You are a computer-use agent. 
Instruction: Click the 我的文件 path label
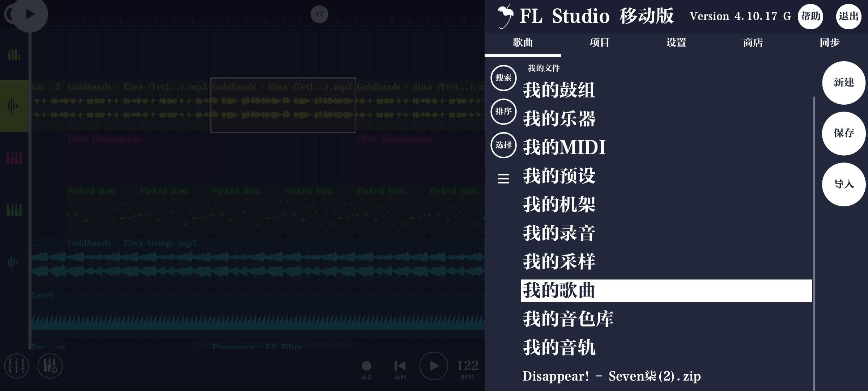click(x=544, y=68)
